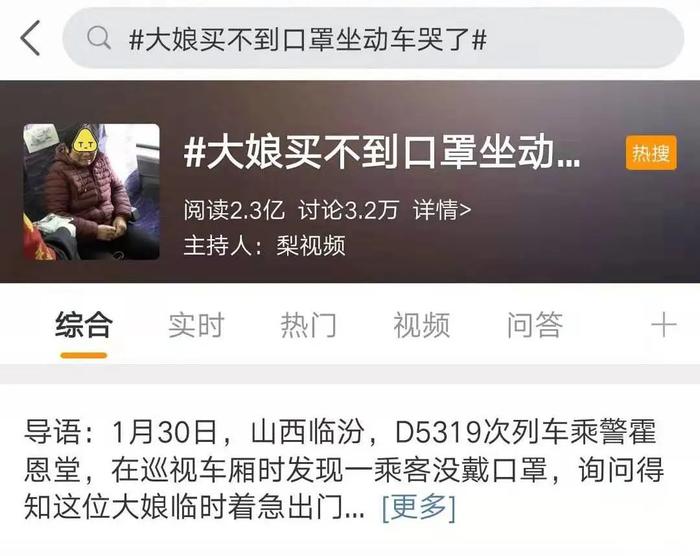The width and height of the screenshot is (700, 556).
Task: Open the plus icon beside 问答 tab
Action: [x=663, y=325]
